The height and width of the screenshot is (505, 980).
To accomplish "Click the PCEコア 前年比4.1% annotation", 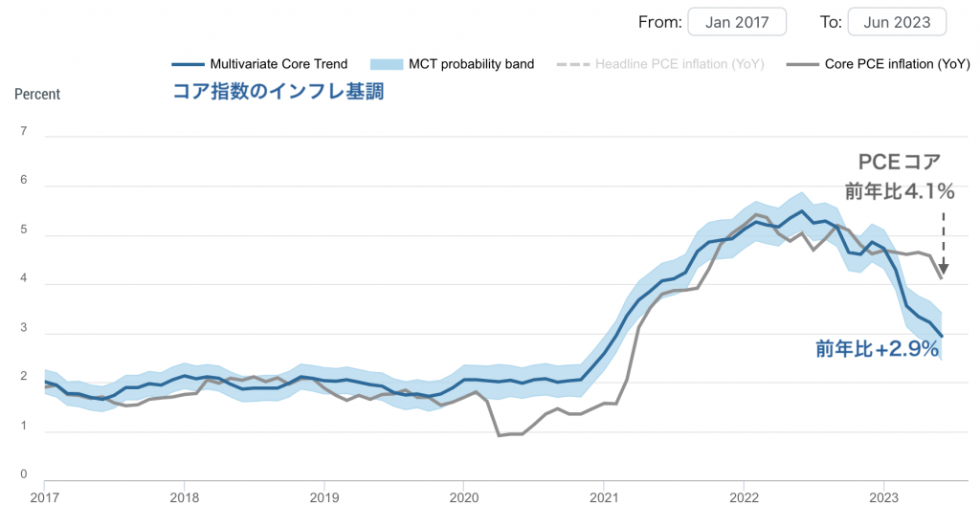I will 900,177.
